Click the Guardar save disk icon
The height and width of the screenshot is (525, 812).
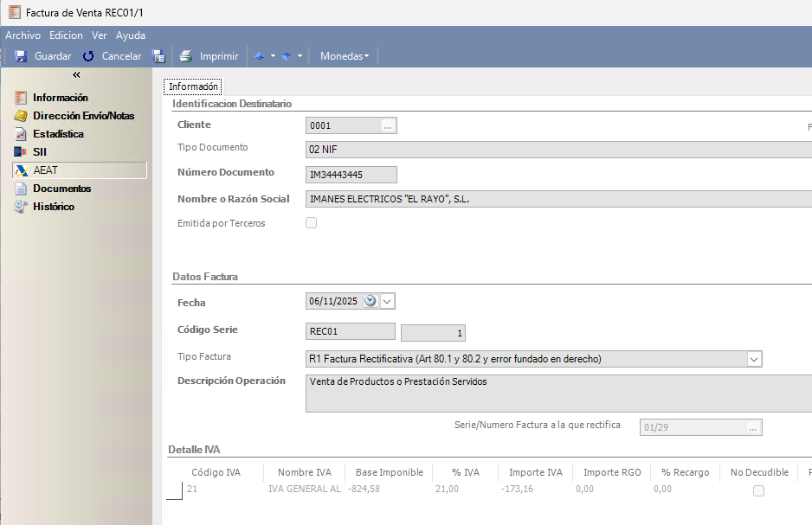click(21, 56)
